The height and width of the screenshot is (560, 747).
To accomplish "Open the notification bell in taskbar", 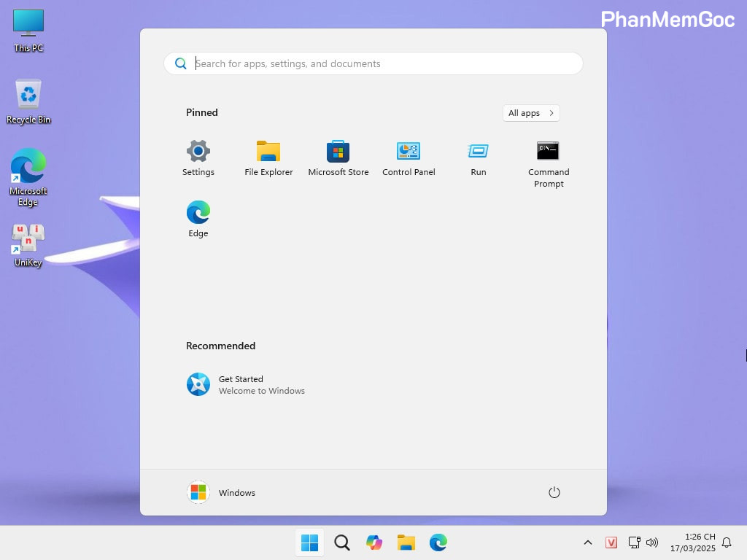I will coord(727,542).
